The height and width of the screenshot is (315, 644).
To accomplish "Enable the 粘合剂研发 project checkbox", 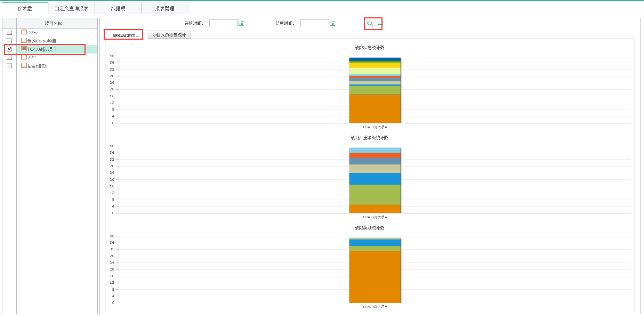I will (x=9, y=66).
